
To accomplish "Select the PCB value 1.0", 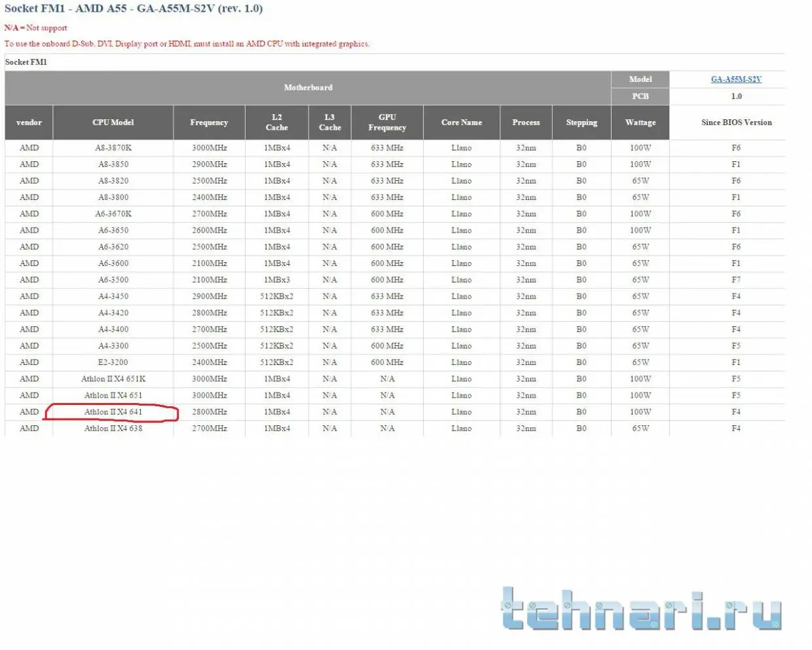I will [x=737, y=96].
